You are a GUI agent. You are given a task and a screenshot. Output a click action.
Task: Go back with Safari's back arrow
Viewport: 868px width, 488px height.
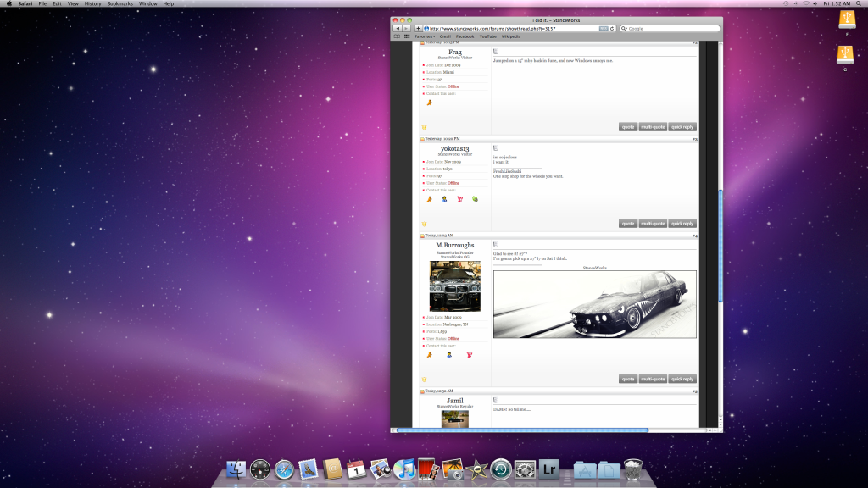coord(397,28)
